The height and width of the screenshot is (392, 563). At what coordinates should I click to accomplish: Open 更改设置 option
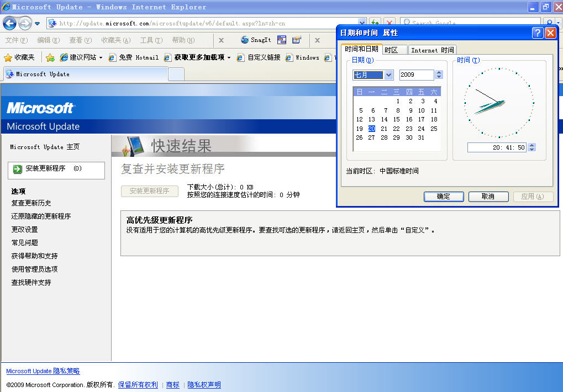(24, 230)
